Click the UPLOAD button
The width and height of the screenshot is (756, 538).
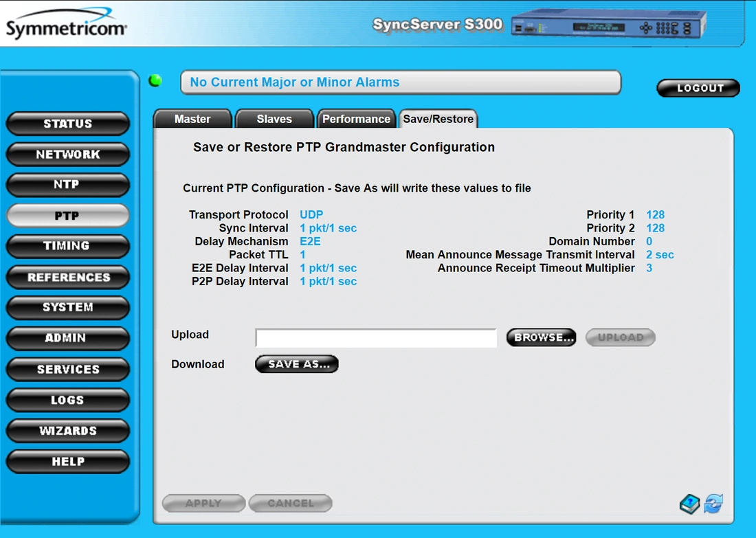coord(619,337)
